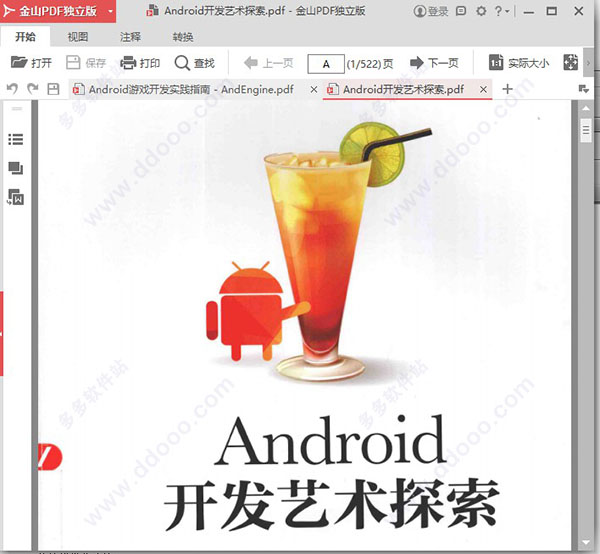Set view to 实际大小 actual size
The width and height of the screenshot is (600, 554).
tap(519, 63)
